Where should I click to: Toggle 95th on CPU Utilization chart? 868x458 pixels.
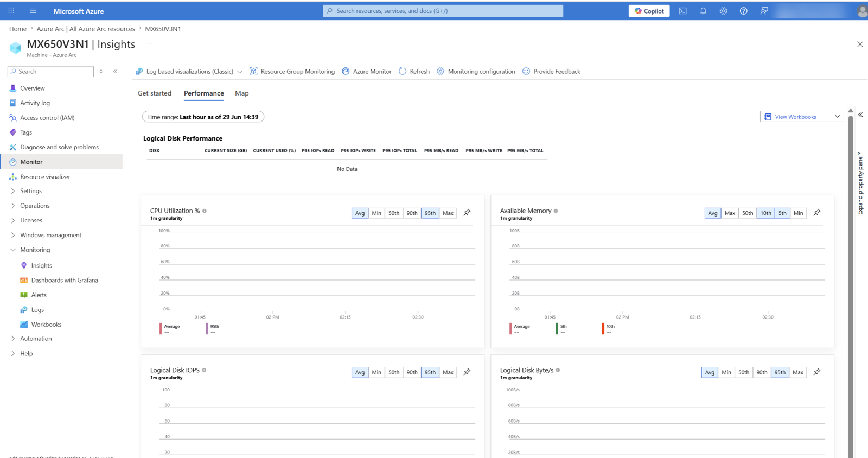pos(430,213)
